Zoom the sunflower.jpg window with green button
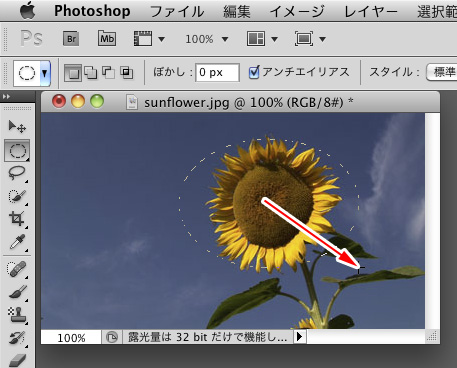This screenshot has width=457, height=368. (97, 101)
